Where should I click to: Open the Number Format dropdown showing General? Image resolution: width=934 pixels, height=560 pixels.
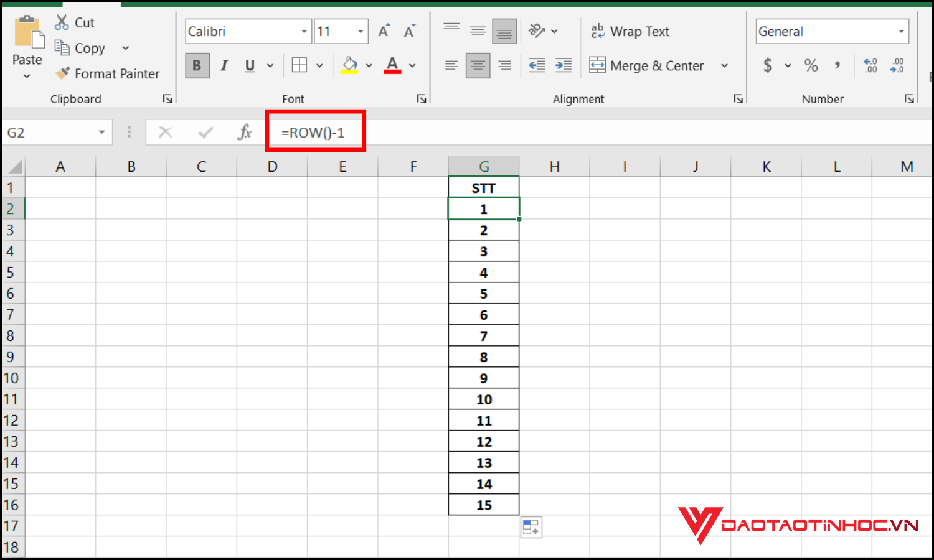[x=901, y=31]
